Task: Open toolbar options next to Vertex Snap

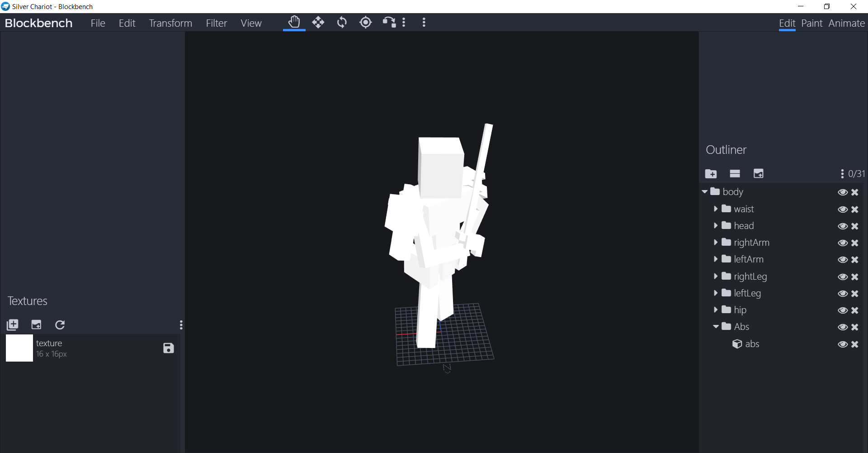Action: [404, 22]
